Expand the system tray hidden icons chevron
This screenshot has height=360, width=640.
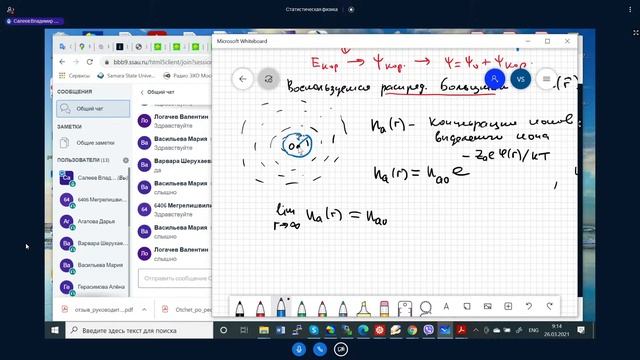click(x=476, y=330)
